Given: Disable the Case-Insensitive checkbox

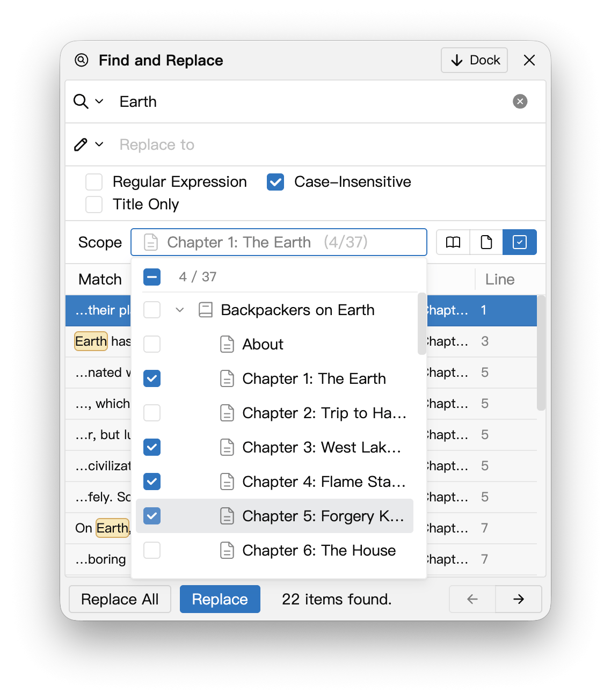Looking at the screenshot, I should click(x=275, y=182).
